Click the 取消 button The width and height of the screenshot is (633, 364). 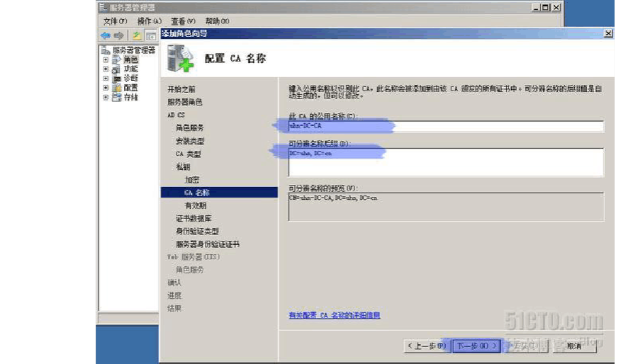click(x=573, y=346)
